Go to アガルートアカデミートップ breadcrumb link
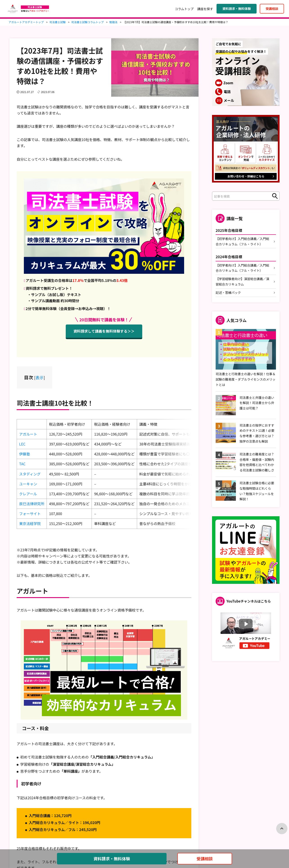The width and height of the screenshot is (289, 868). tap(26, 22)
